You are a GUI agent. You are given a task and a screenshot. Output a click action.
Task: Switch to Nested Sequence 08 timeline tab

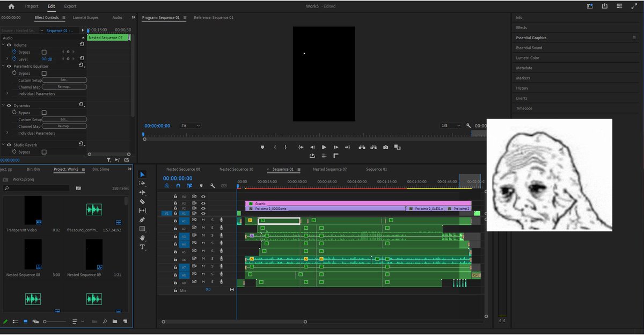point(183,169)
